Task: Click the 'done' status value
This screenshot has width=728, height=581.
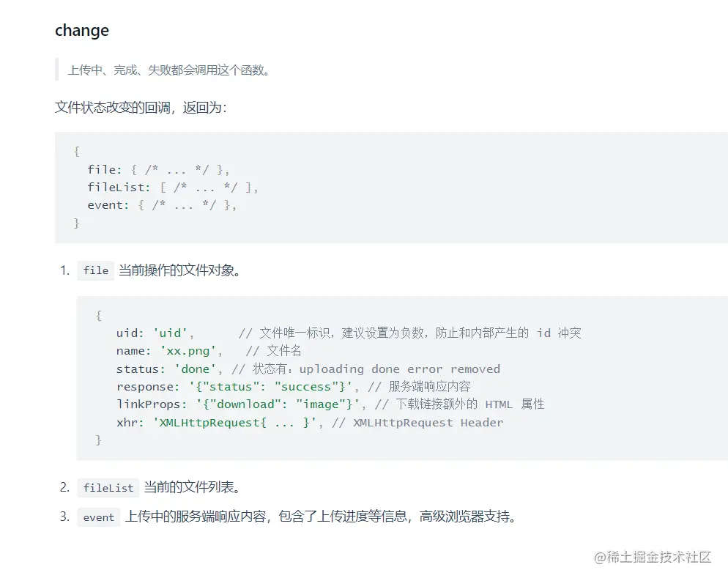Action: coord(195,369)
